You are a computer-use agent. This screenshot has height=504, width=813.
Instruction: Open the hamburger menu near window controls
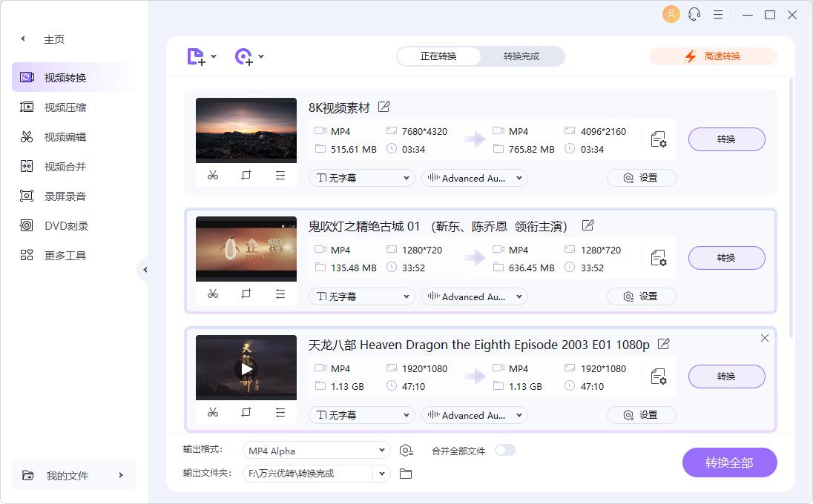tap(717, 14)
